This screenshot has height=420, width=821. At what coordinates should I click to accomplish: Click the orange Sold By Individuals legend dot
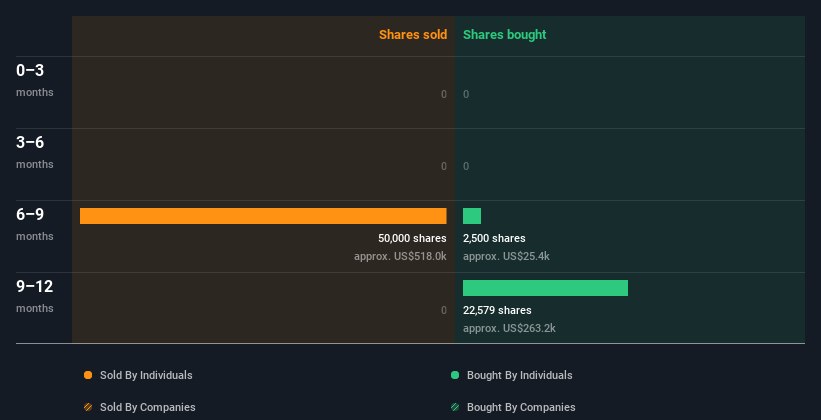[88, 375]
